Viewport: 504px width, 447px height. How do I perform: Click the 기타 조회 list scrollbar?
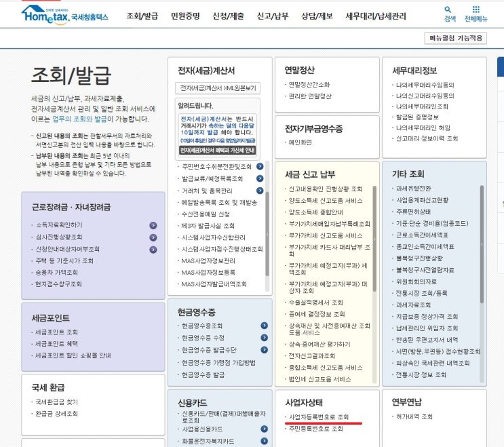click(x=482, y=244)
